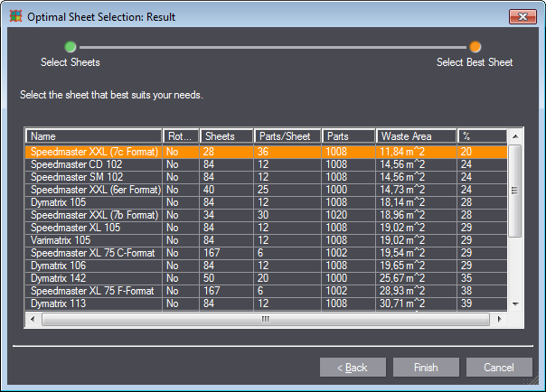Sort by the Sheets column header
The height and width of the screenshot is (392, 546).
coord(225,136)
